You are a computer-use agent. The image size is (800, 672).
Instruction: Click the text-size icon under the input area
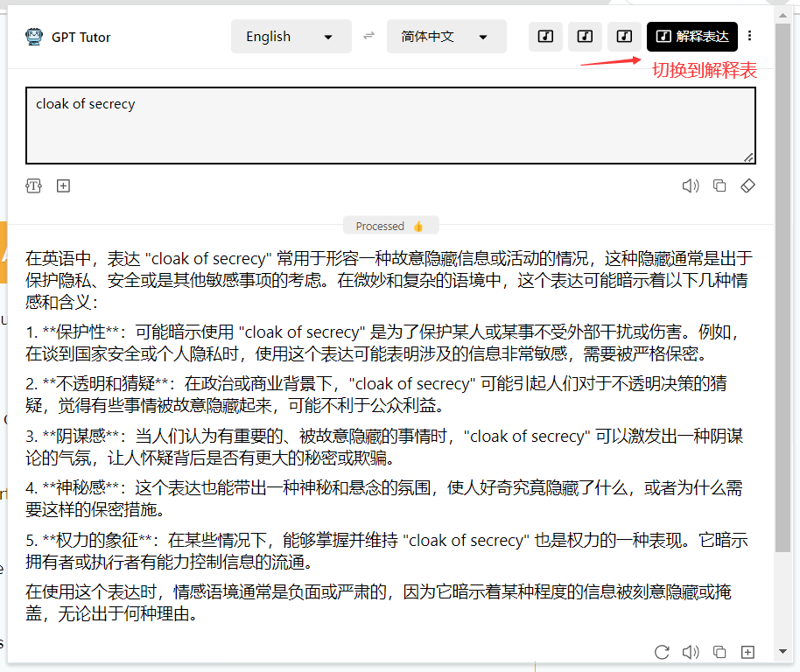click(33, 185)
